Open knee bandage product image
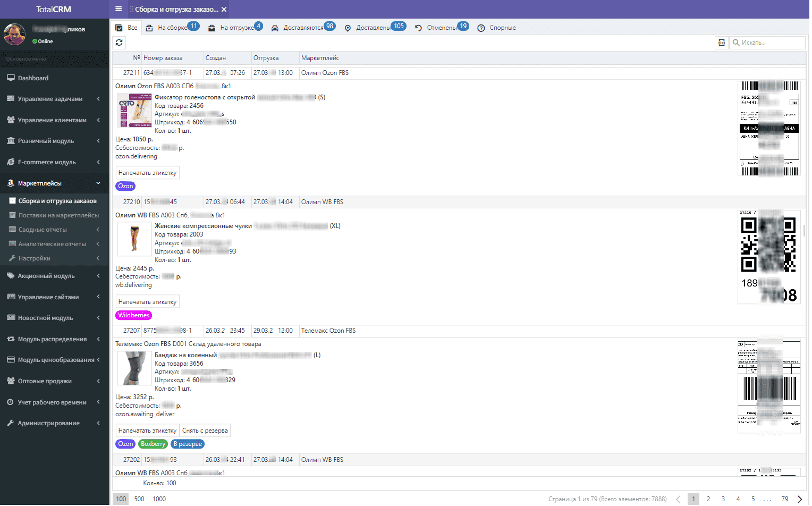Viewport: 812px width, 506px height. 134,368
